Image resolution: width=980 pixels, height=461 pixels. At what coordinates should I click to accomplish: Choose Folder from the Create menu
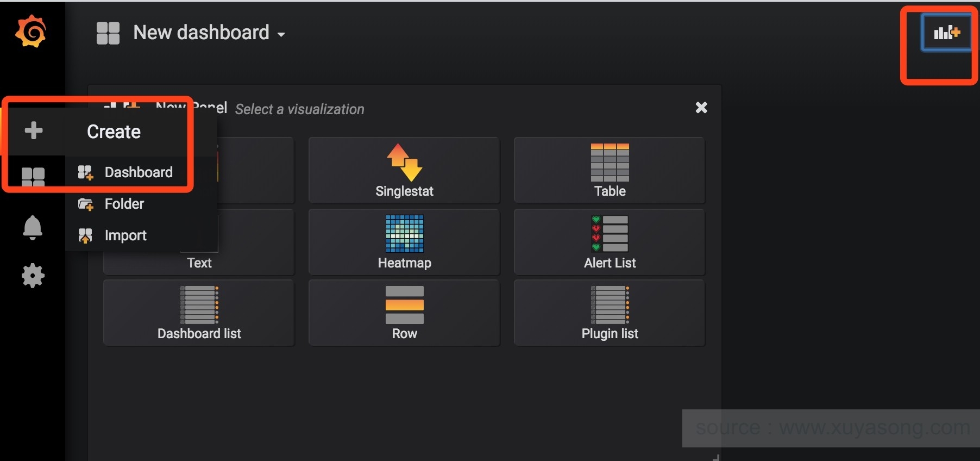124,204
